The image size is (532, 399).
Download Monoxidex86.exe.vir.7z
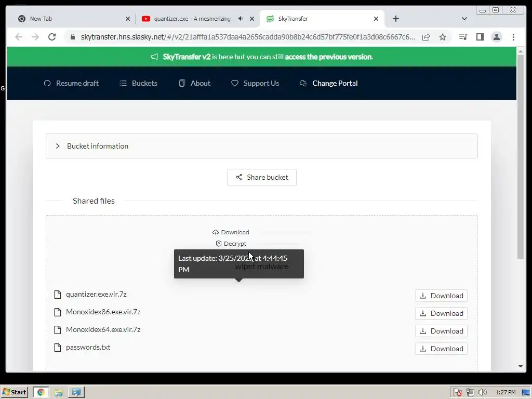(441, 313)
